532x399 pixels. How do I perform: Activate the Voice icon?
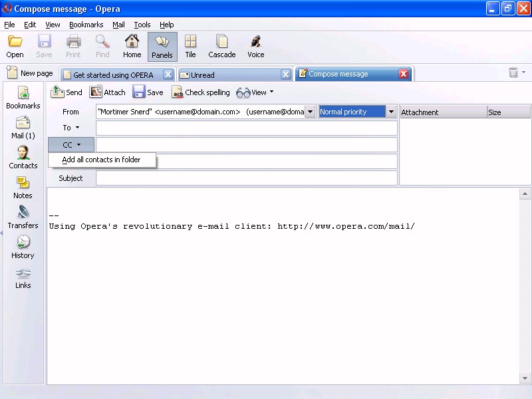[256, 47]
